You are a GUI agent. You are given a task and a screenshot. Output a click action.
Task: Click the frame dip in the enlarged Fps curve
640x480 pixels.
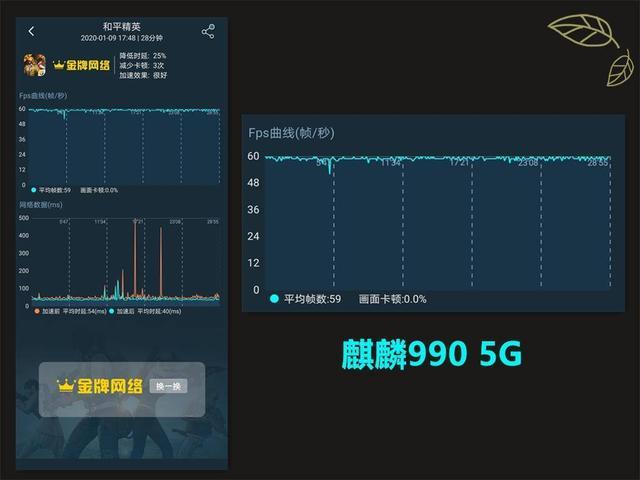coord(330,167)
